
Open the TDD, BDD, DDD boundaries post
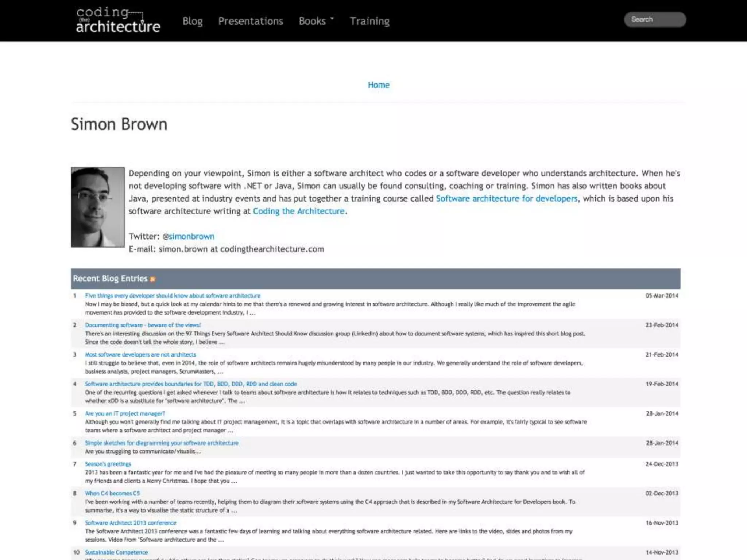[191, 384]
